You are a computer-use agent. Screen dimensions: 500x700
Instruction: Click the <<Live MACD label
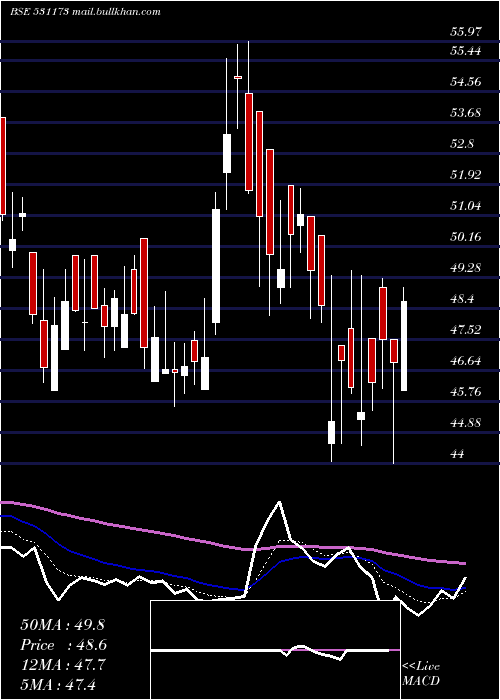tap(421, 673)
